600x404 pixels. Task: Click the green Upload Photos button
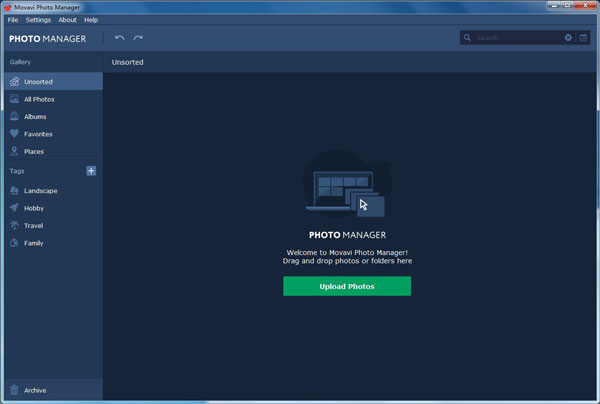tap(347, 286)
